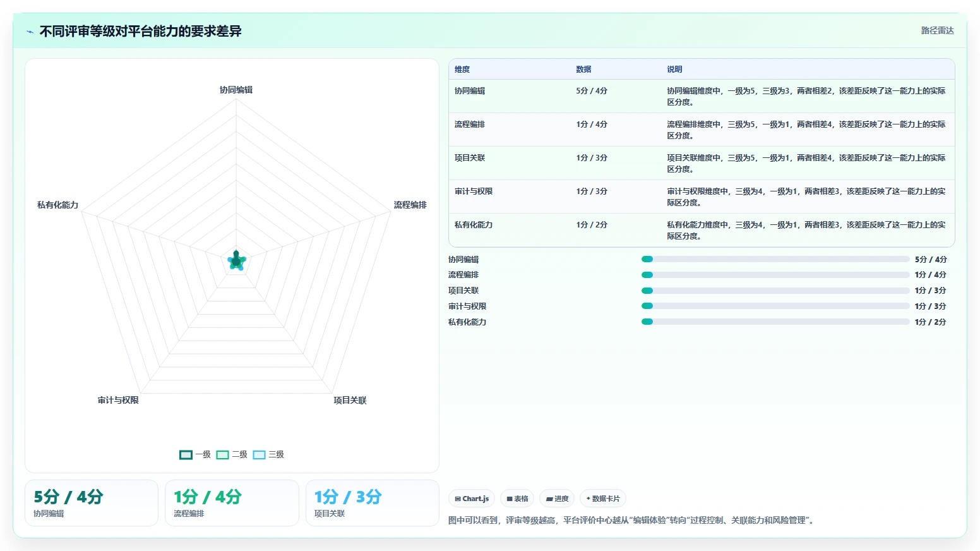The image size is (980, 551).
Task: Toggle the 二级 legend swatch
Action: click(x=222, y=454)
